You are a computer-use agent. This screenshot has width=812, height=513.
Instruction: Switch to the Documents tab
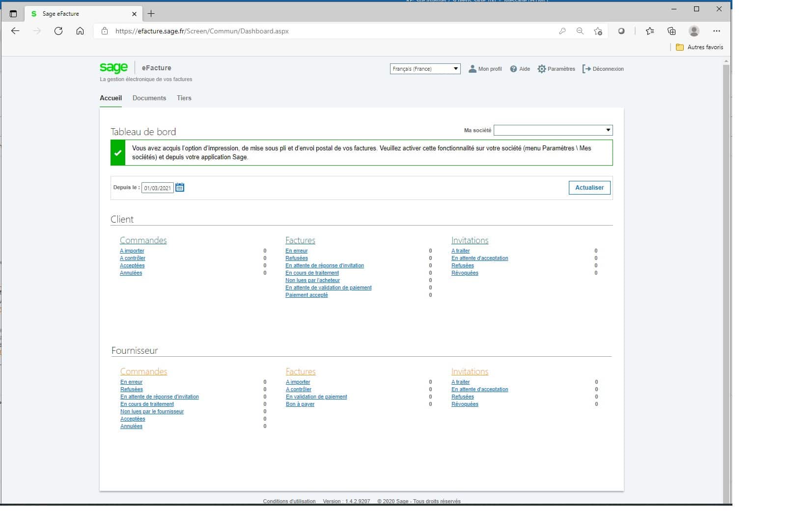[149, 98]
